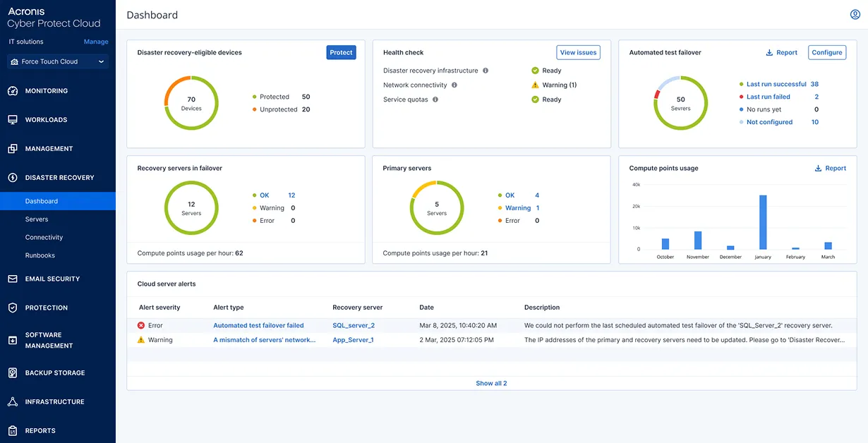Click the Monitoring gauge icon in sidebar

[13, 91]
